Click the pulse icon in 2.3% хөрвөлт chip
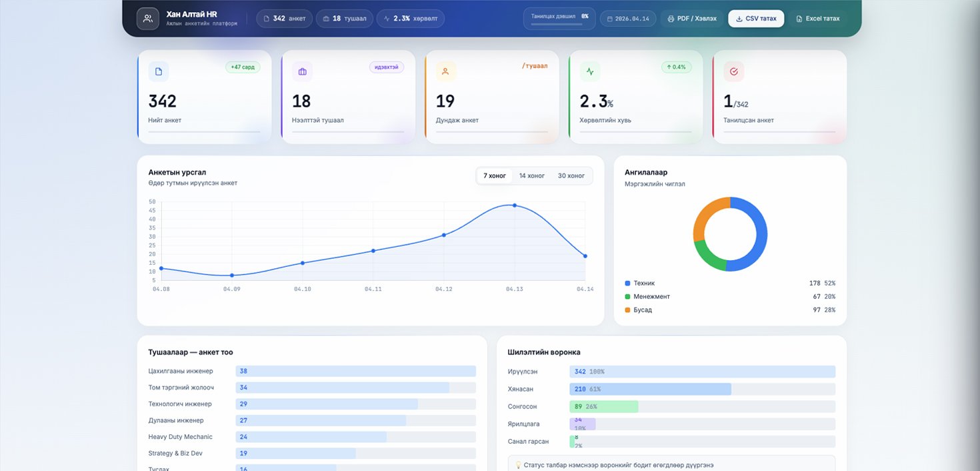This screenshot has height=471, width=980. (387, 19)
